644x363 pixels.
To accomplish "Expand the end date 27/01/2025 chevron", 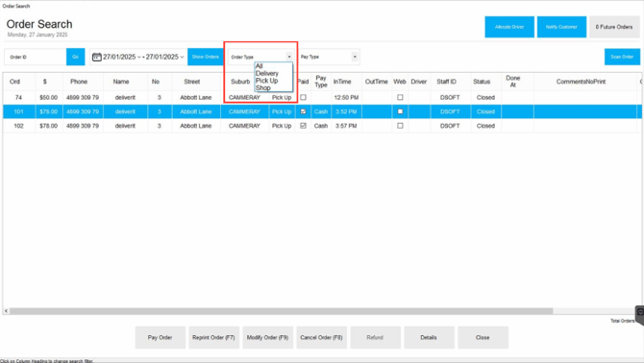I will pos(182,57).
